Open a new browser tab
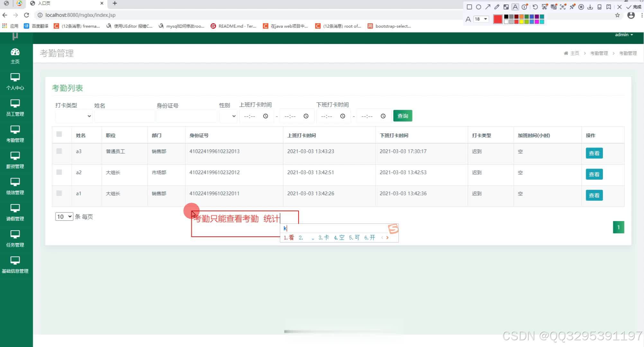Image resolution: width=644 pixels, height=347 pixels. click(x=115, y=3)
